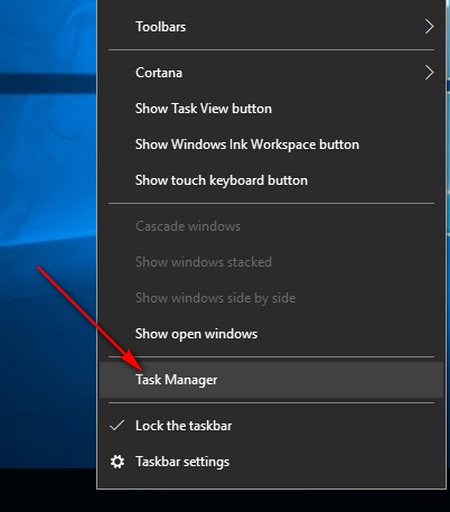This screenshot has width=450, height=512.
Task: Open the Toolbars submenu entry
Action: pos(272,27)
